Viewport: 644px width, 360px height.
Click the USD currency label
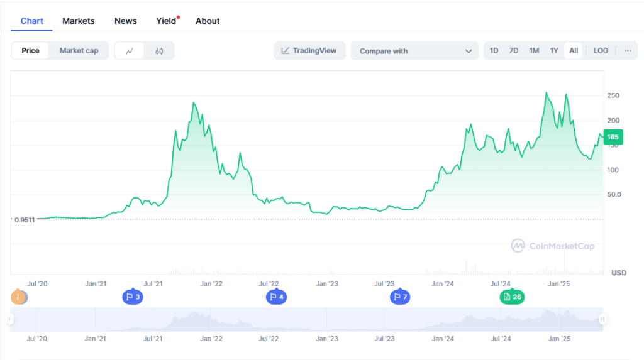pos(619,273)
